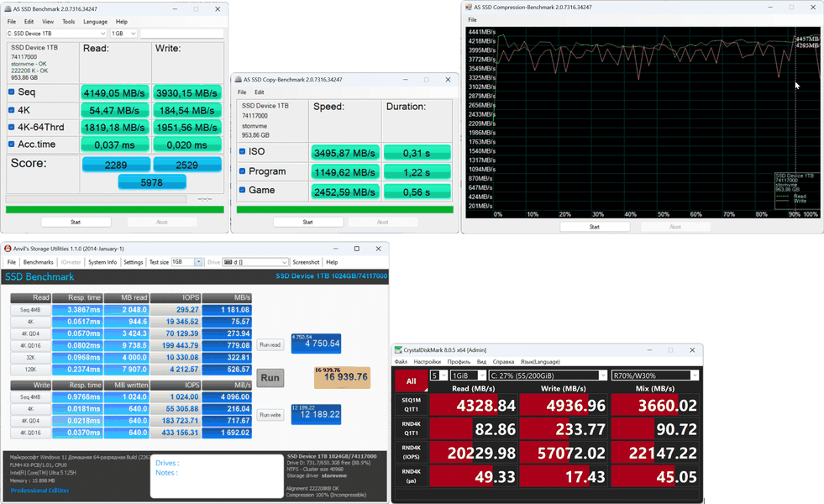824x504 pixels.
Task: Click the large Run button in Anvil's
Action: coord(270,377)
